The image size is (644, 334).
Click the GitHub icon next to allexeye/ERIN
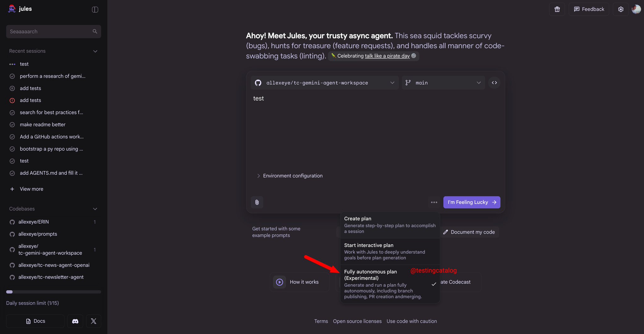click(x=12, y=222)
